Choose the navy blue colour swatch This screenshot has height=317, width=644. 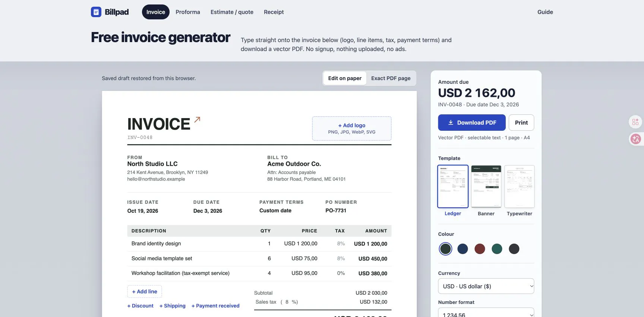point(463,249)
